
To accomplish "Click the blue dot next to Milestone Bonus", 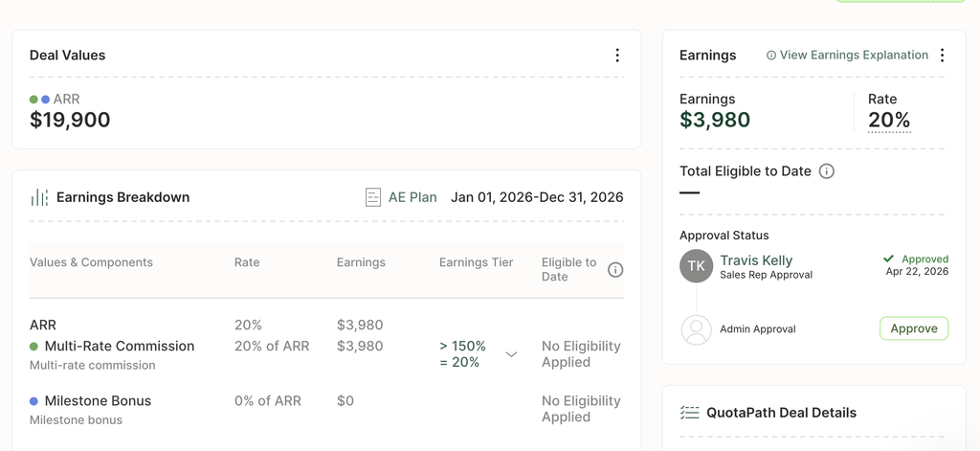I will click(x=33, y=401).
